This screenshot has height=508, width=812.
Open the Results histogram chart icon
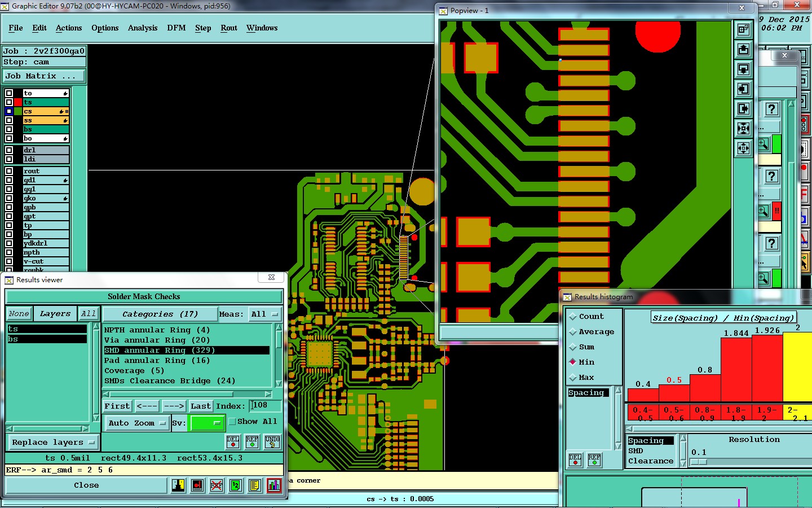pyautogui.click(x=274, y=485)
